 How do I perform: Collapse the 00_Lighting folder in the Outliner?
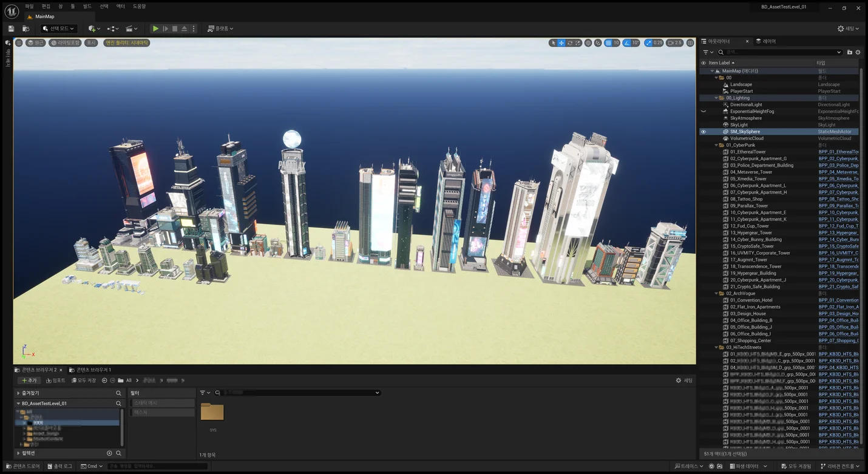tap(717, 98)
